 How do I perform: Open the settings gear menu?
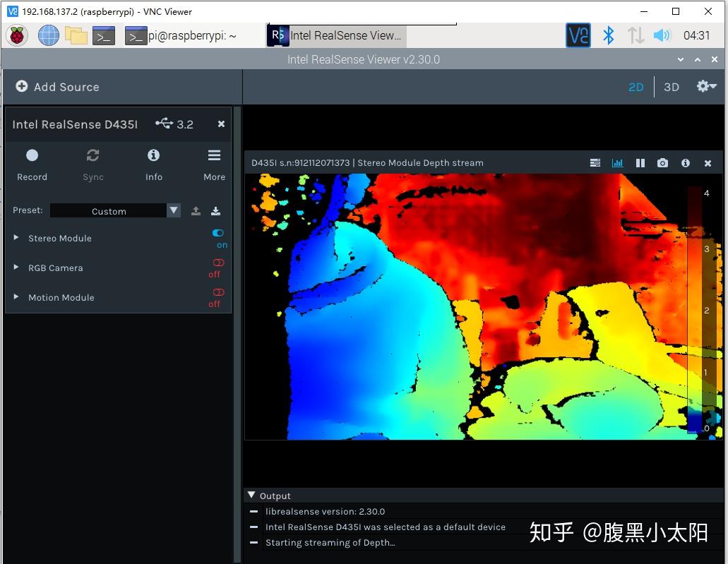pyautogui.click(x=703, y=86)
